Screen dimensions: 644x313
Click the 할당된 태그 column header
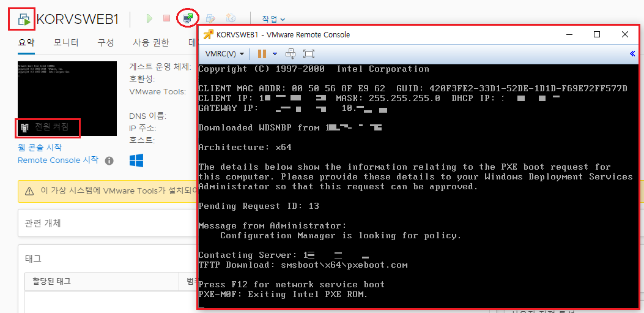click(x=52, y=281)
